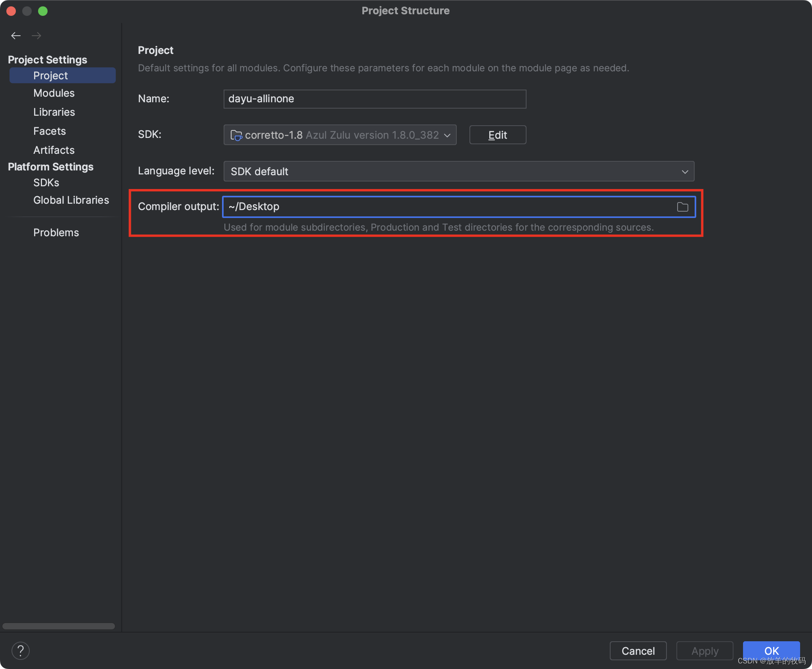Click the green maximize window button

[x=43, y=11]
